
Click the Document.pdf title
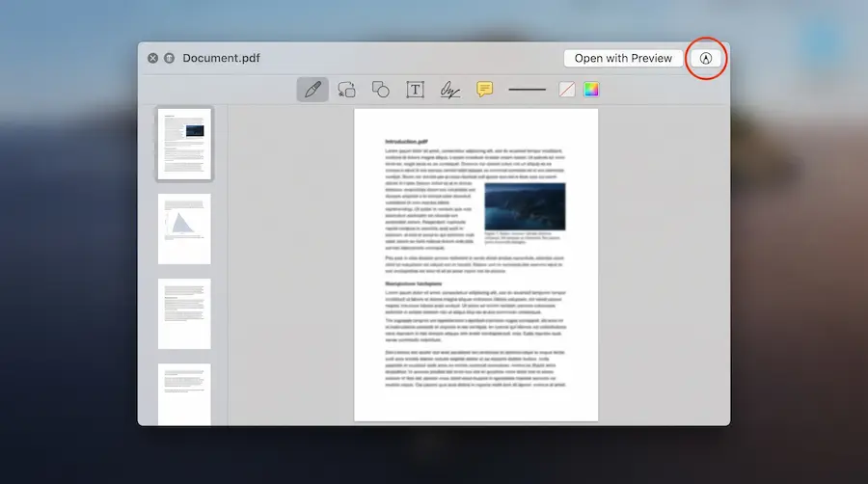pyautogui.click(x=222, y=58)
